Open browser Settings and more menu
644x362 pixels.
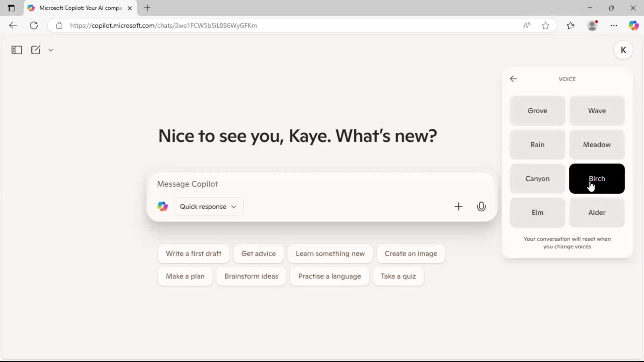click(x=614, y=25)
